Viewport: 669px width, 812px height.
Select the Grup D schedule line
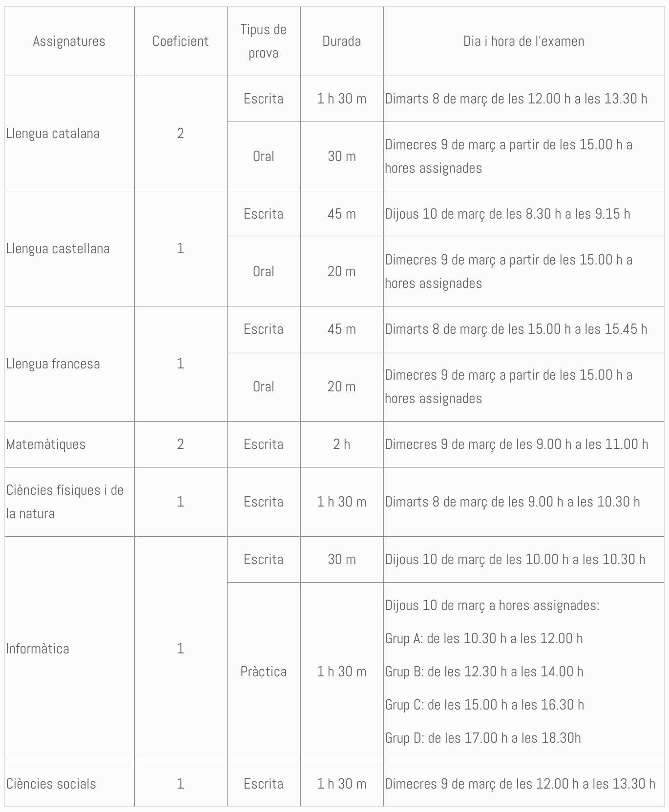pyautogui.click(x=482, y=738)
